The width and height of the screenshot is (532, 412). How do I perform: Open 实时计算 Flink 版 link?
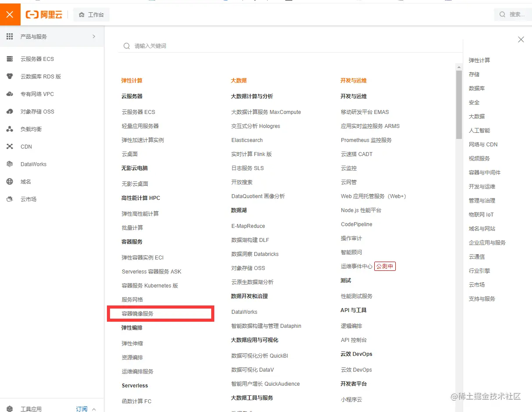(x=252, y=154)
